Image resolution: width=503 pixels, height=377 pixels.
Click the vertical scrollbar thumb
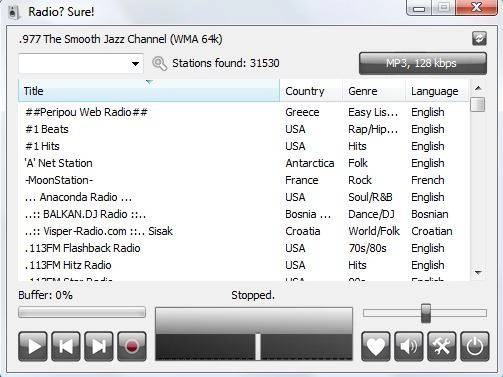click(478, 104)
